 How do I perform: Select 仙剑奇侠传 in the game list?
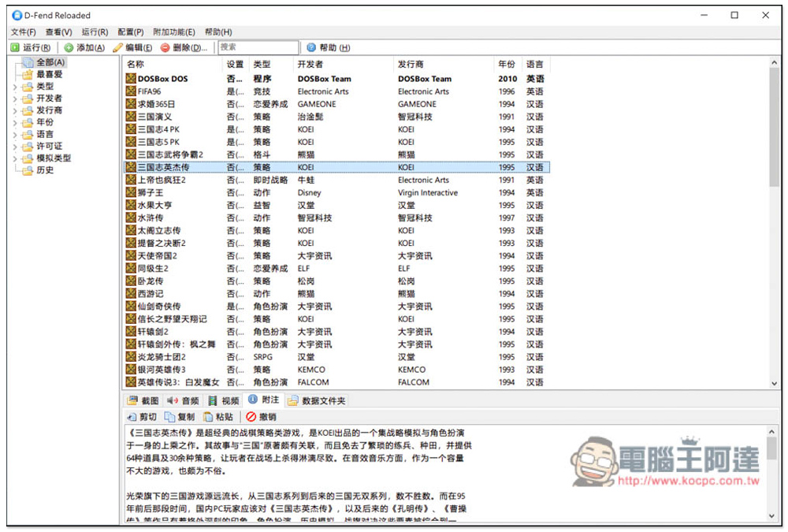[158, 307]
